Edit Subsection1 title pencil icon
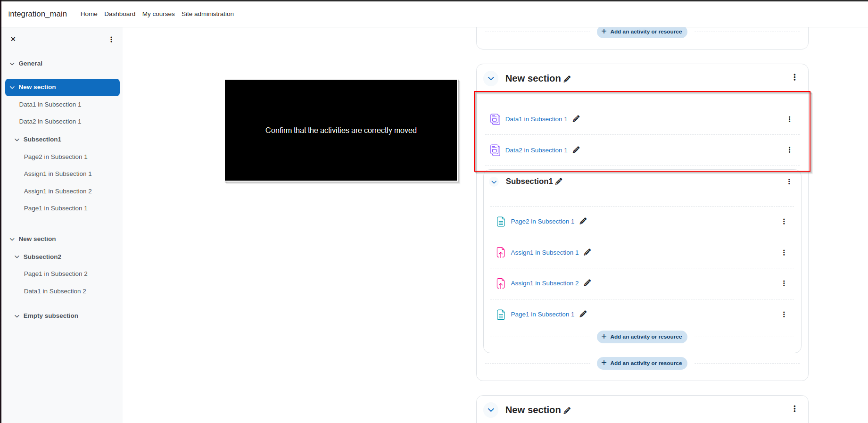Viewport: 868px width, 423px height. click(559, 182)
